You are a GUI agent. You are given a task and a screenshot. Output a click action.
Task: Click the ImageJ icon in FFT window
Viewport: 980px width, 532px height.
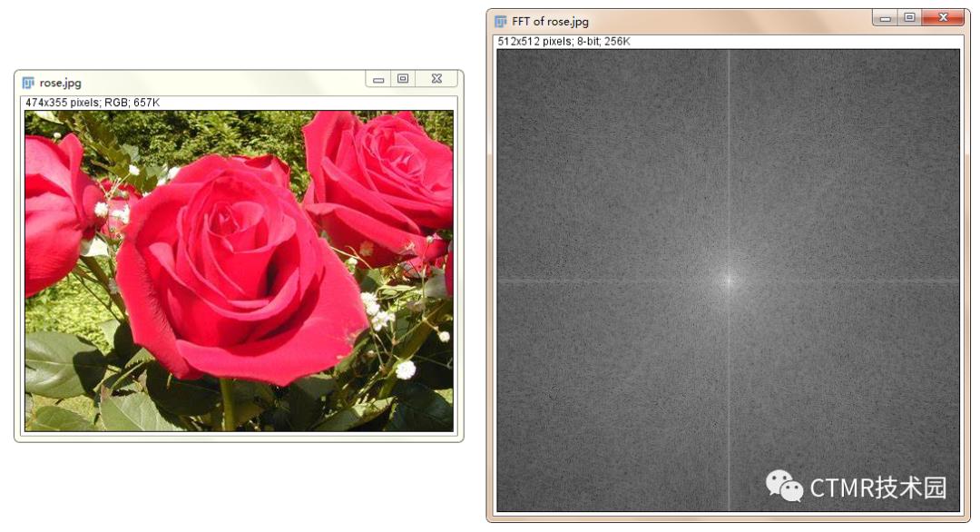coord(501,22)
